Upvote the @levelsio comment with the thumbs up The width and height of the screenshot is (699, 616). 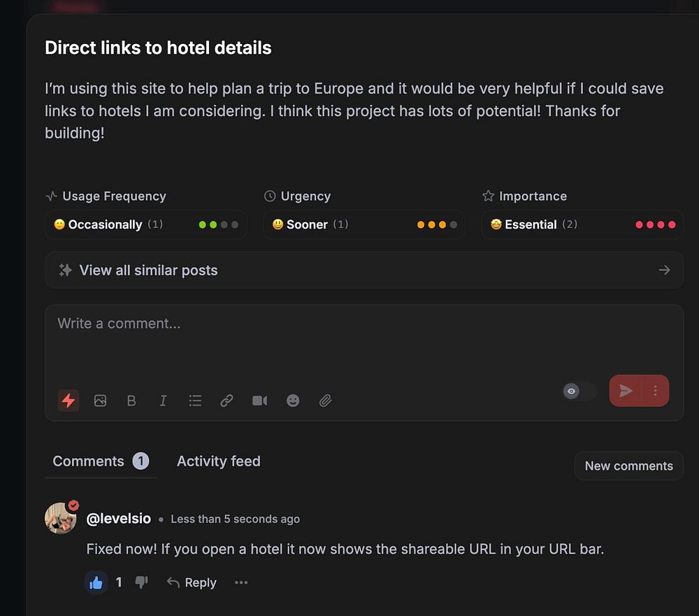[96, 582]
